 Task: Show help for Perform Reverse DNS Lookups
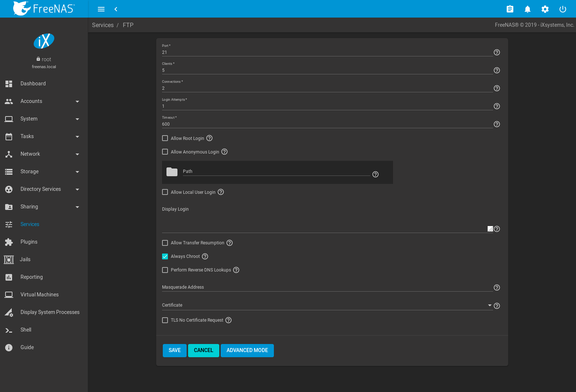point(236,270)
